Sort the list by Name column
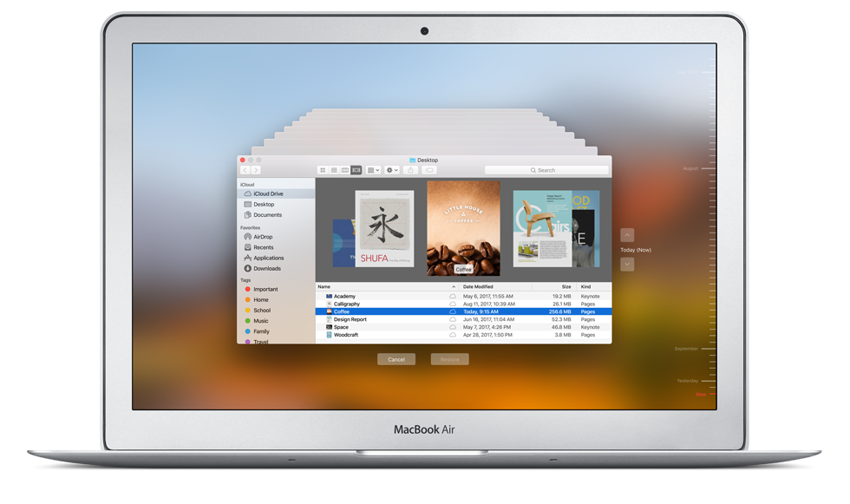The width and height of the screenshot is (850, 504). 324,286
